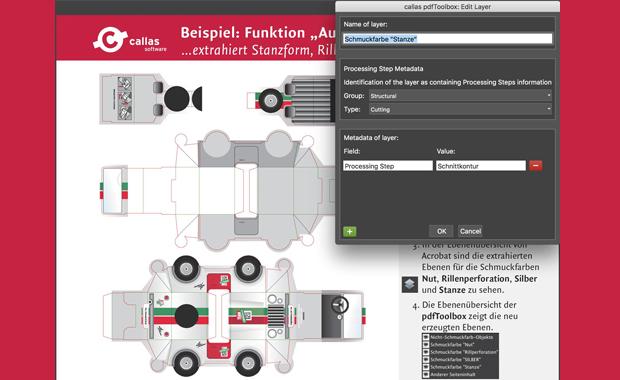Screen dimensions: 620x380
Task: Click the callas software logo
Action: click(130, 40)
